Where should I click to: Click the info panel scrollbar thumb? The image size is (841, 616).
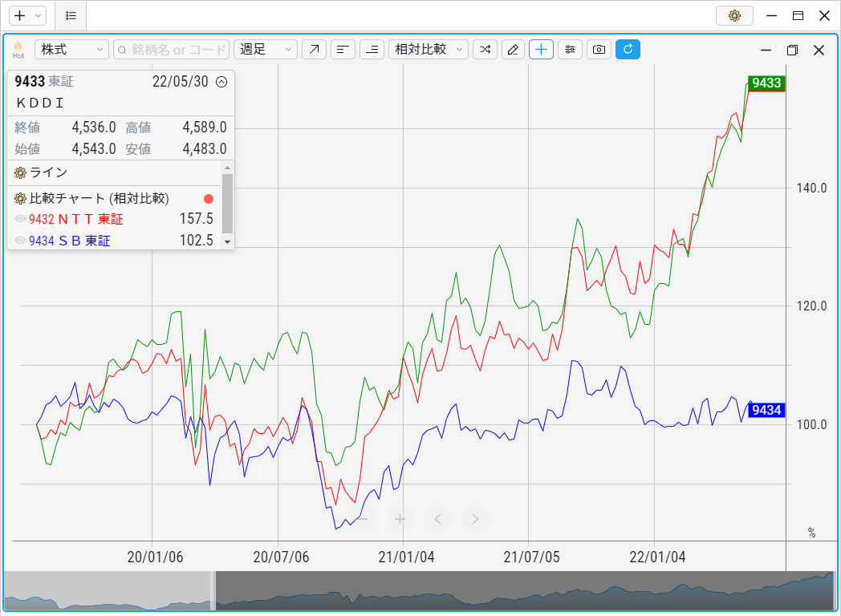click(227, 203)
